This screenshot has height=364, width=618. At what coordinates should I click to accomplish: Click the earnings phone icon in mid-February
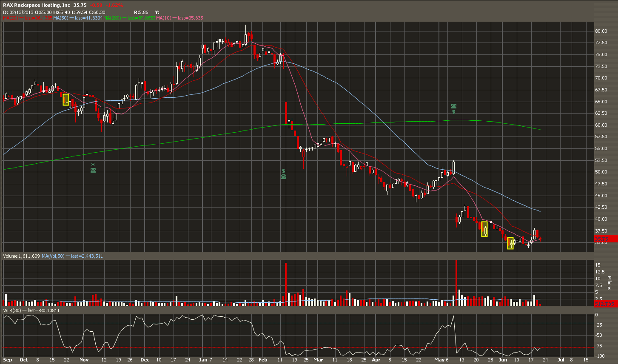(284, 176)
